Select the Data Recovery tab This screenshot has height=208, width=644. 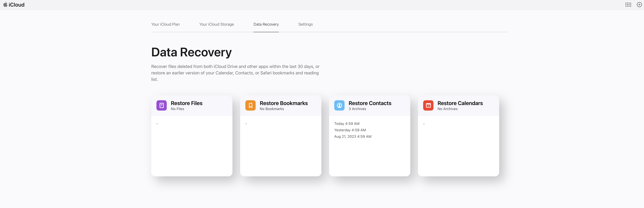point(266,24)
